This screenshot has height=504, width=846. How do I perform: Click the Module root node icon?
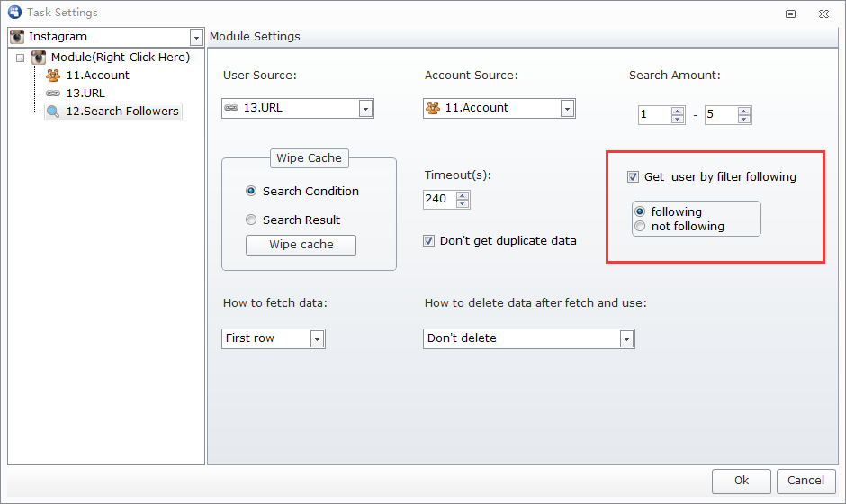pyautogui.click(x=39, y=58)
